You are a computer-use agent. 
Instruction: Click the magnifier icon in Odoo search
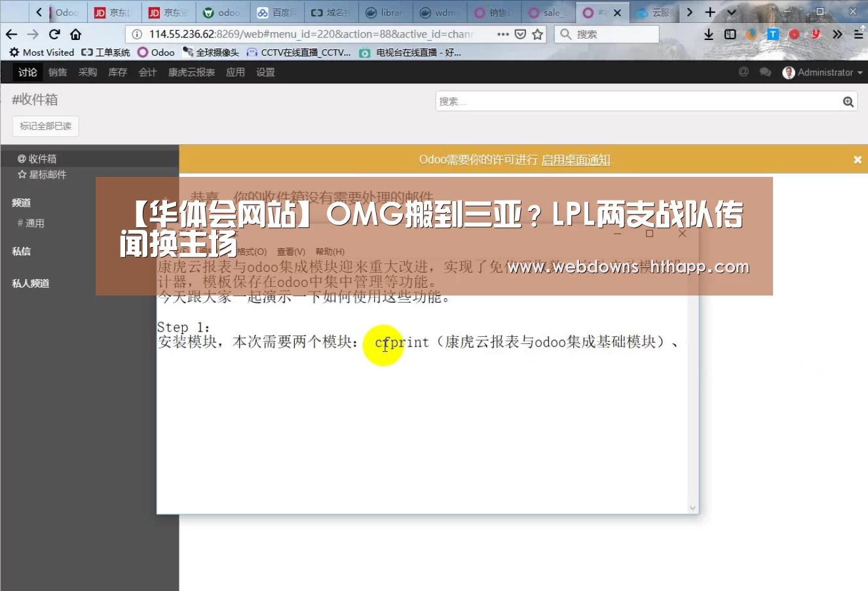click(848, 101)
